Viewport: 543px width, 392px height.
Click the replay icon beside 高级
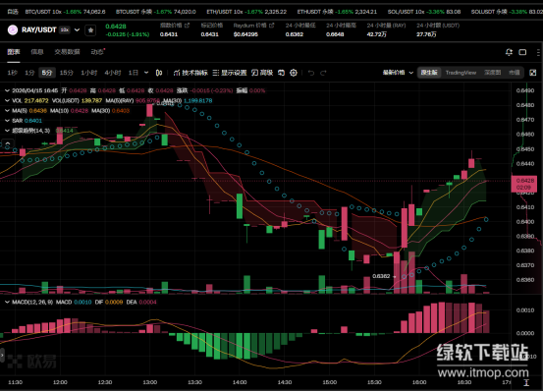(x=281, y=73)
